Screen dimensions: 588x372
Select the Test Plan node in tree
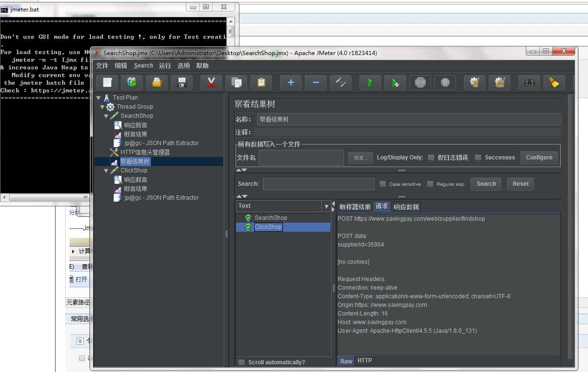(125, 98)
